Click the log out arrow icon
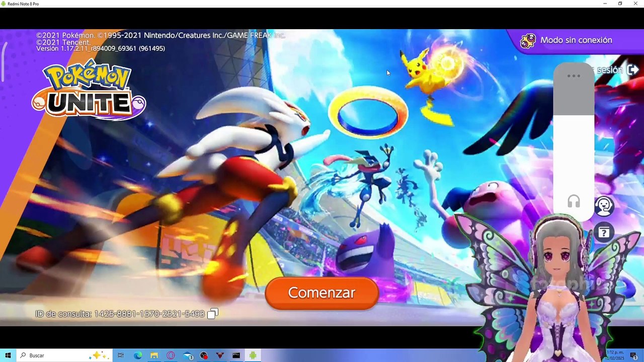Screen dimensions: 644x362 pyautogui.click(x=633, y=70)
